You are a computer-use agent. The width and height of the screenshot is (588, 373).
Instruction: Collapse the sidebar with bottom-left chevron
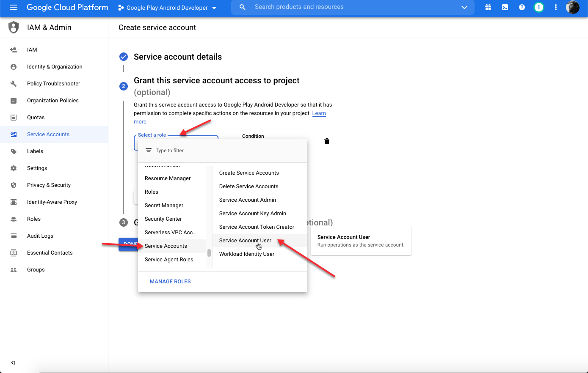(x=13, y=362)
